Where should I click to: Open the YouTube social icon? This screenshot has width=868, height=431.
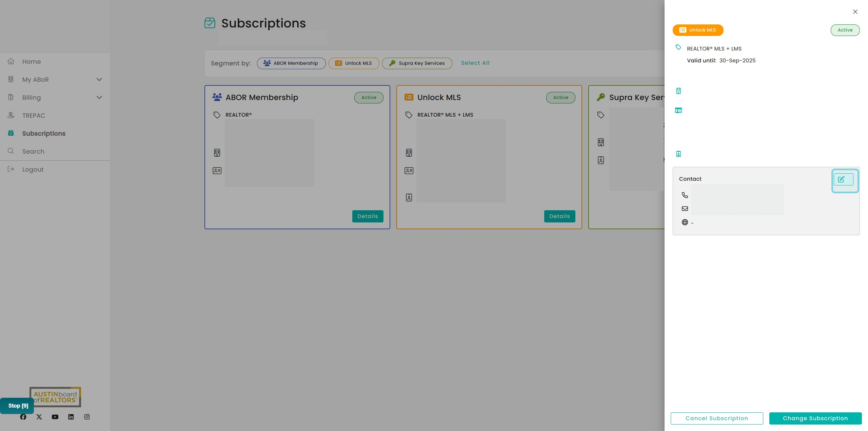point(55,417)
